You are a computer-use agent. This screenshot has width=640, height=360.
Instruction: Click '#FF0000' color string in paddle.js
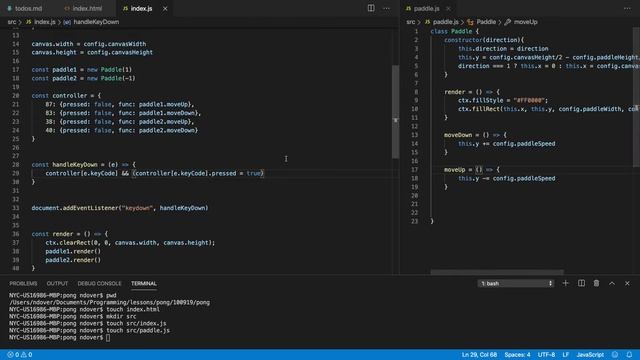pyautogui.click(x=529, y=100)
